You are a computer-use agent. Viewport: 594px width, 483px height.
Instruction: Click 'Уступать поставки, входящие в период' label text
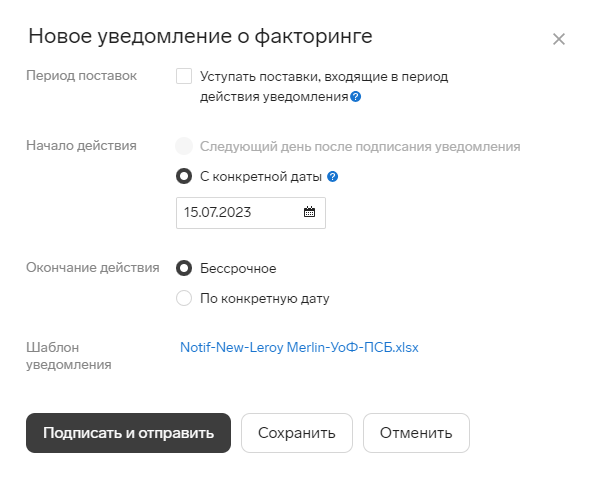click(324, 77)
